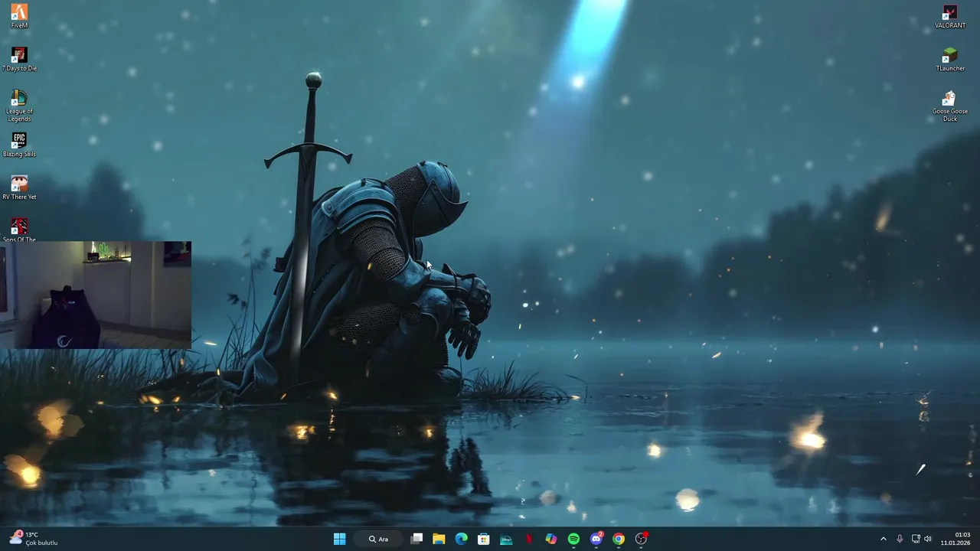The width and height of the screenshot is (980, 551).
Task: Select the Goose Goose Duck shortcut
Action: (x=950, y=106)
